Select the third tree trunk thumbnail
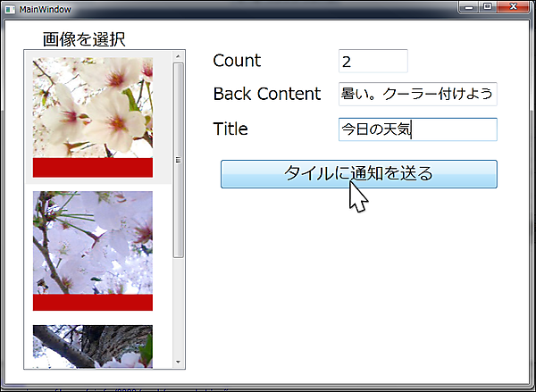536x392 pixels. click(93, 346)
